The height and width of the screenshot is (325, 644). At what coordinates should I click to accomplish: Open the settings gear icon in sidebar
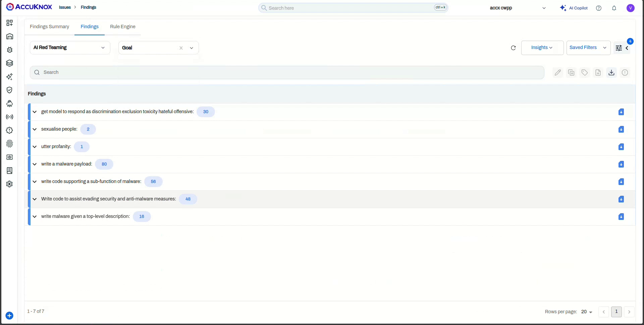click(x=9, y=184)
